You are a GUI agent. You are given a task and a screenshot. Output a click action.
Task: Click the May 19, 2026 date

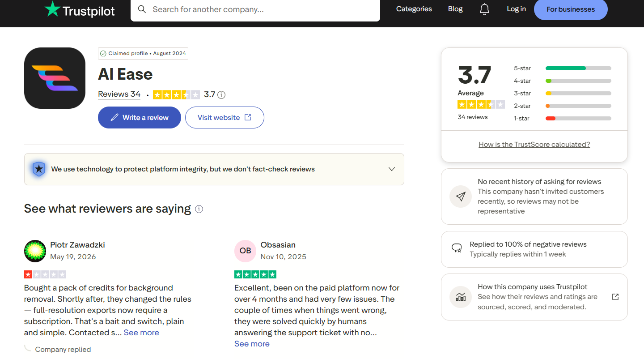point(73,257)
